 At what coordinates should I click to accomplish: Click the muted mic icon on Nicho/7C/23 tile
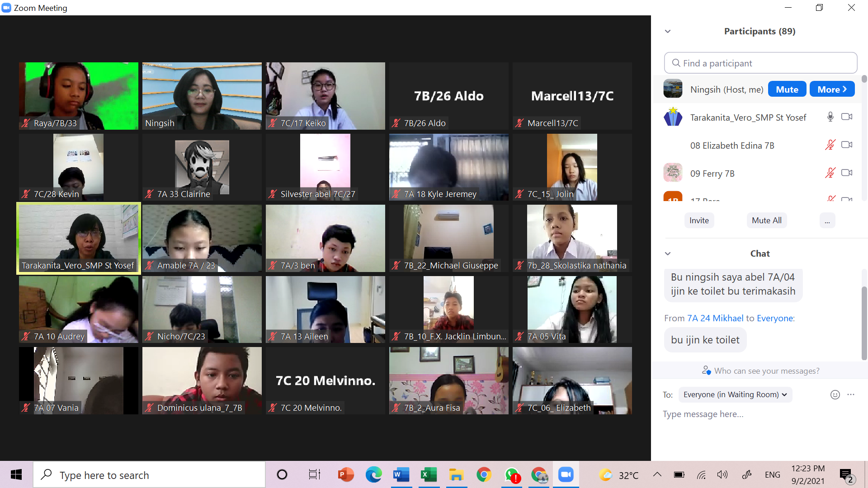pos(149,336)
